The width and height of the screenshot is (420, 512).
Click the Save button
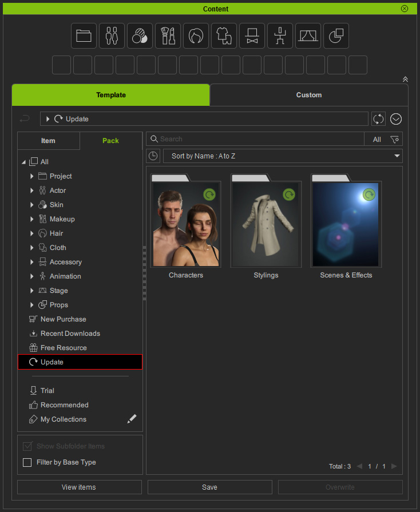click(x=209, y=487)
